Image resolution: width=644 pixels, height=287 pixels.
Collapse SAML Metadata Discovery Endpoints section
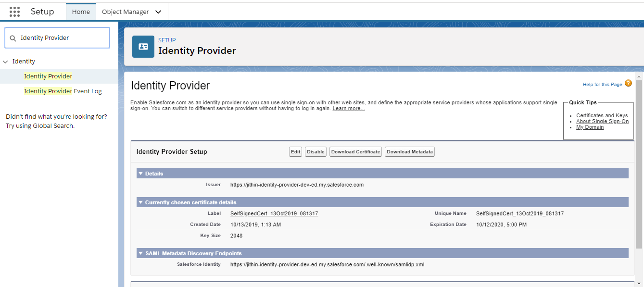(140, 253)
